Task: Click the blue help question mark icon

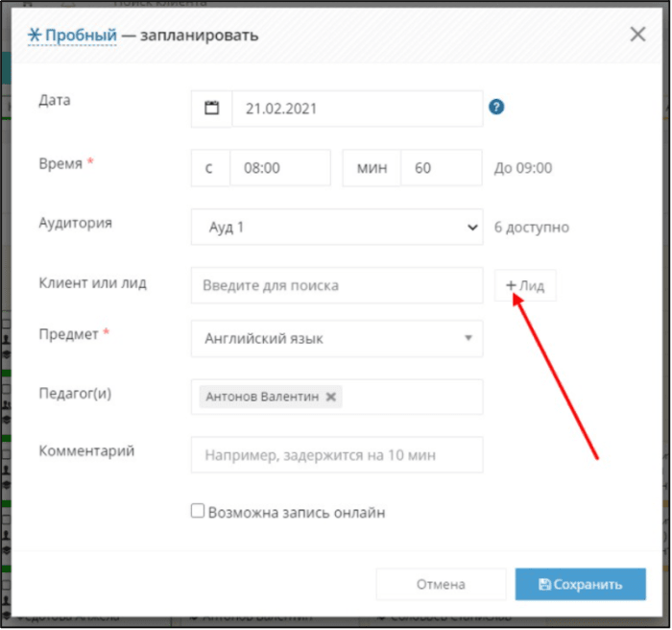Action: pos(496,107)
